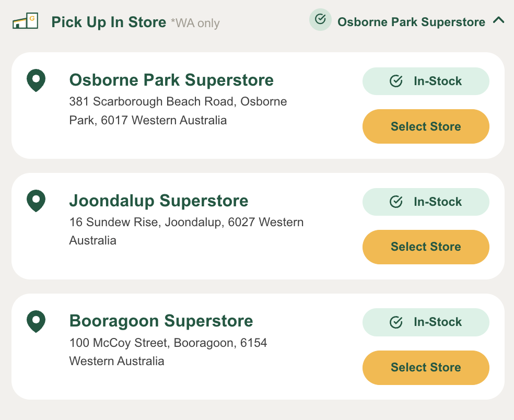Click the In-Stock check icon for Osborne Park
This screenshot has width=514, height=420.
pos(396,81)
